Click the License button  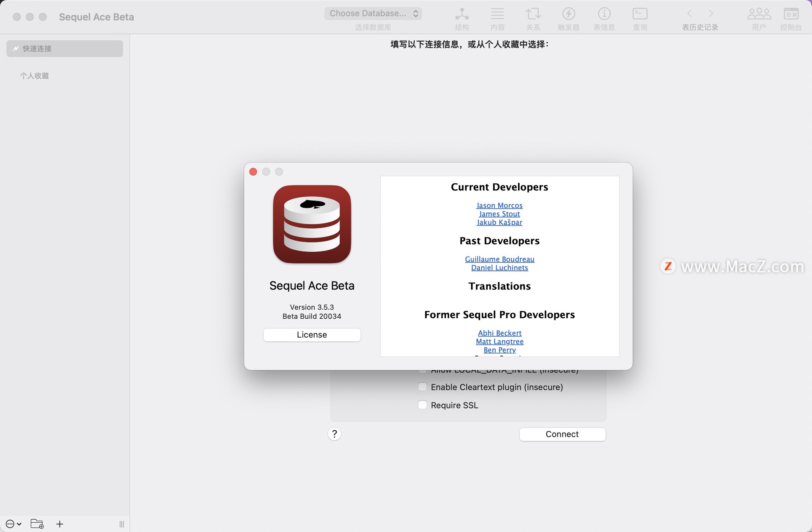(x=312, y=335)
